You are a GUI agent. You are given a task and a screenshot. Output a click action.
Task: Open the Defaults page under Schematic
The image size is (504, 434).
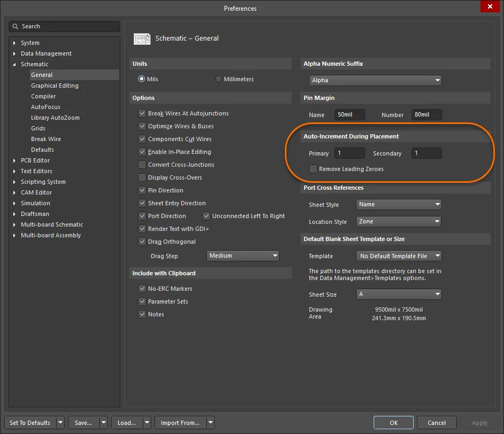pos(42,150)
